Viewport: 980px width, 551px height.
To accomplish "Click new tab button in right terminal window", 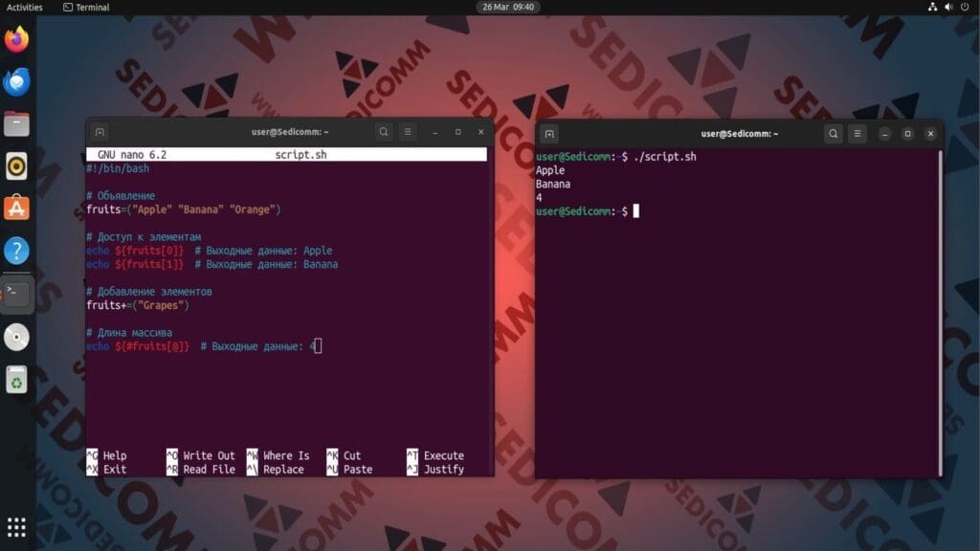I will [x=549, y=134].
